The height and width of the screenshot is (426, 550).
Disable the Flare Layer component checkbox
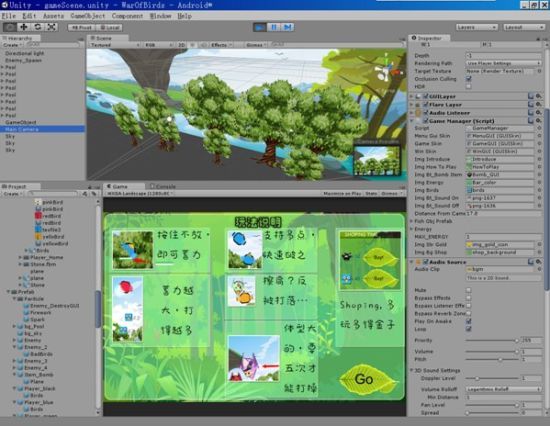pos(425,105)
